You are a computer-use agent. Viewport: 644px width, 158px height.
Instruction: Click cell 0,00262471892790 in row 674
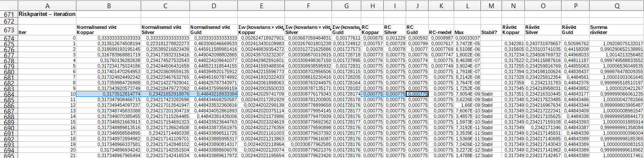point(261,38)
